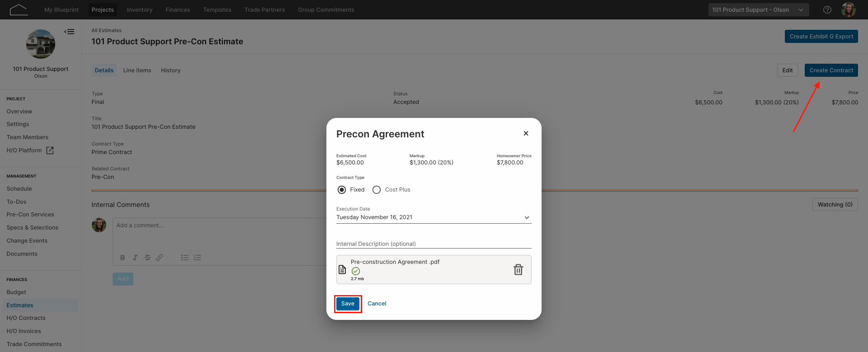Open Finances in top navigation
This screenshot has width=868, height=352.
(178, 9)
